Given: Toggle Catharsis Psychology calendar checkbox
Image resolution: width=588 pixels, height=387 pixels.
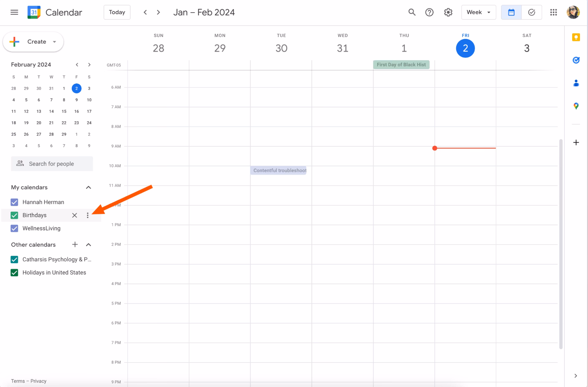Looking at the screenshot, I should 14,259.
